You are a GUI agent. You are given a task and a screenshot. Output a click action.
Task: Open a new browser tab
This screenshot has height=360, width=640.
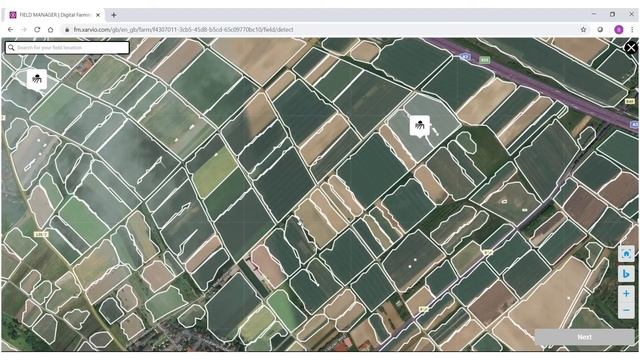click(x=114, y=15)
